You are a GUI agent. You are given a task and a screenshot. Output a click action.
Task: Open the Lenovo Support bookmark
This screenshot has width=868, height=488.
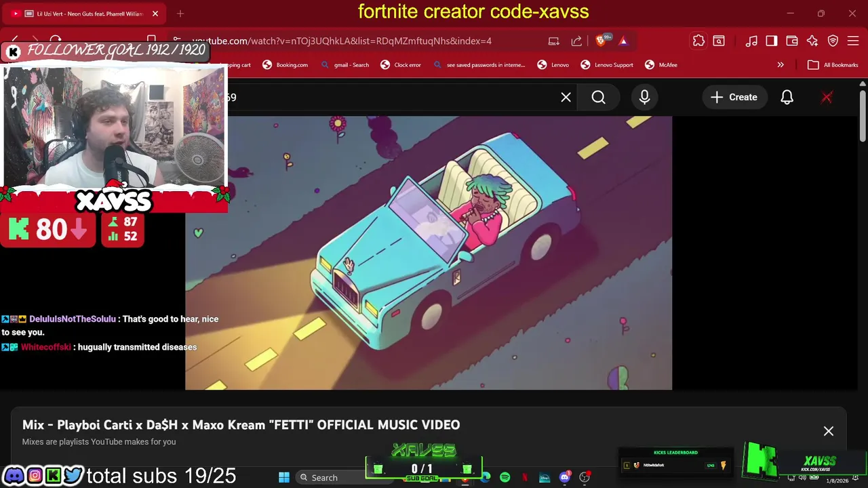pos(607,65)
